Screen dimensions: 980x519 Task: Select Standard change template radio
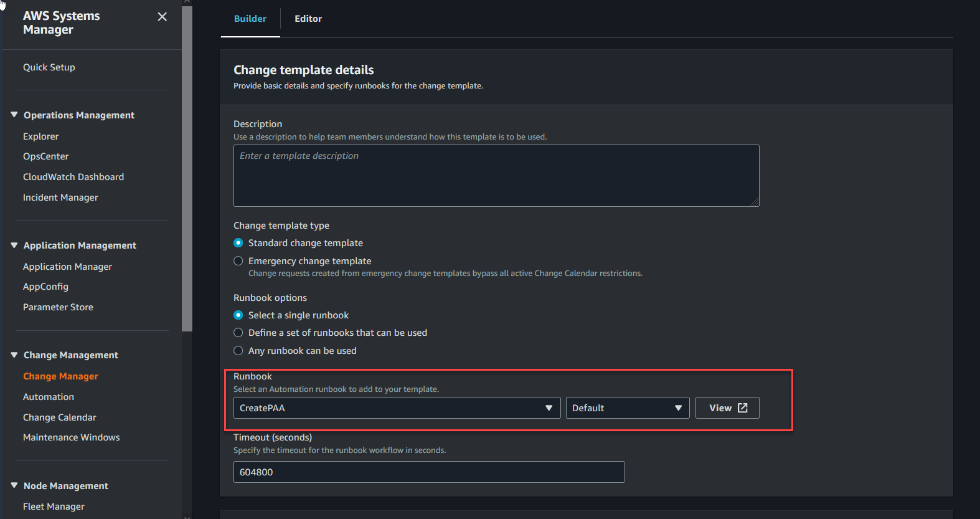238,243
